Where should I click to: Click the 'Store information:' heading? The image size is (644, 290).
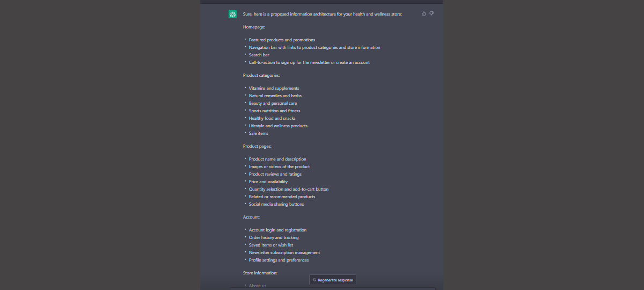click(x=260, y=273)
